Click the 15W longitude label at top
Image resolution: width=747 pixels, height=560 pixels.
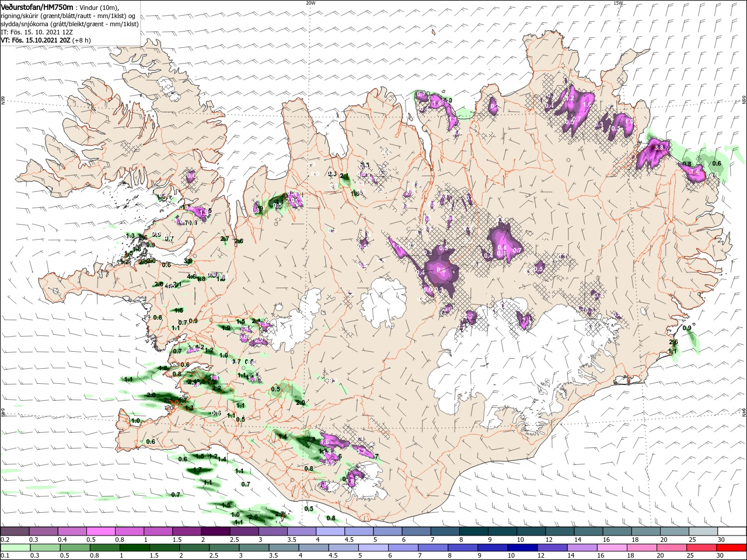pos(618,3)
